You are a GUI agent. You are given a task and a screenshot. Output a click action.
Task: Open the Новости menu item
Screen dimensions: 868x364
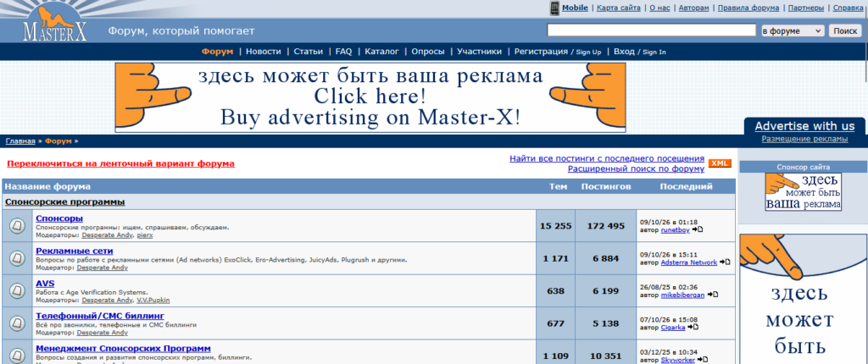(264, 52)
